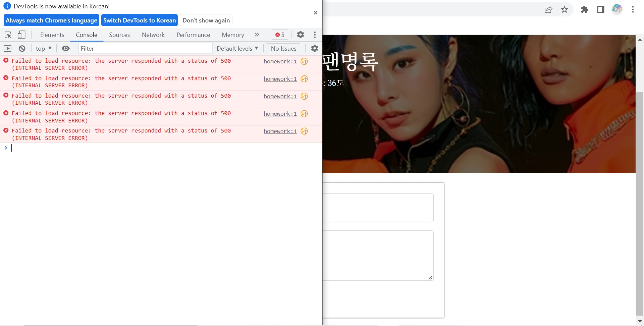The image size is (644, 326).
Task: Toggle the live expression eye icon
Action: [66, 49]
